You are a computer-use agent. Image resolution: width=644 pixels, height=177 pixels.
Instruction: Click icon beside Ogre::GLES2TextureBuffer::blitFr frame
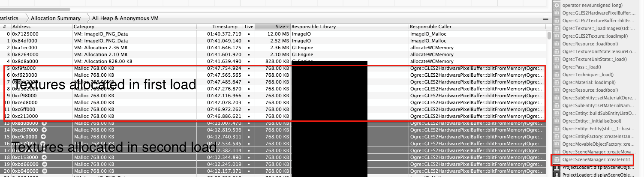[557, 21]
